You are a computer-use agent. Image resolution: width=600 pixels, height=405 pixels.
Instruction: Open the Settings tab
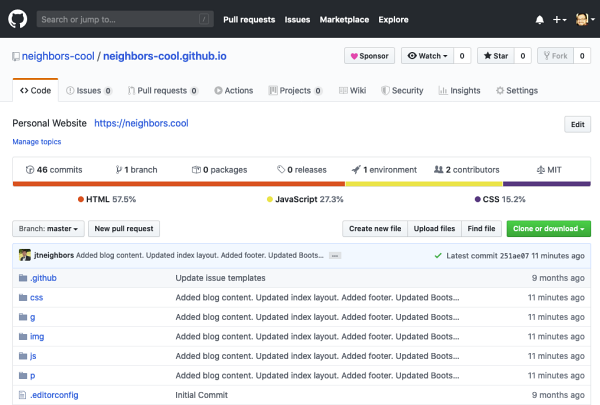517,91
